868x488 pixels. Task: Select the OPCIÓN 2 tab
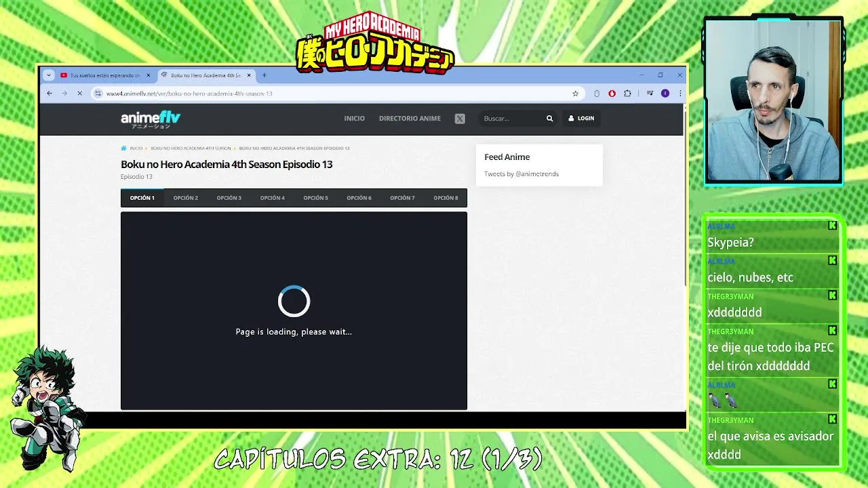(186, 198)
